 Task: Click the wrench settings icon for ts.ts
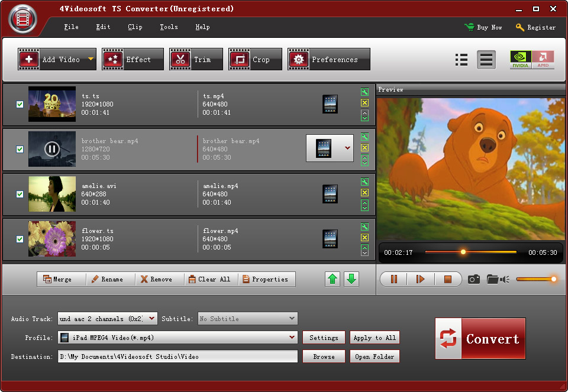365,92
